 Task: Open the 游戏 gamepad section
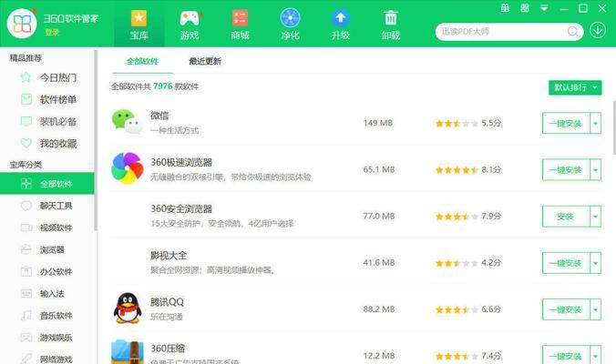tap(190, 25)
